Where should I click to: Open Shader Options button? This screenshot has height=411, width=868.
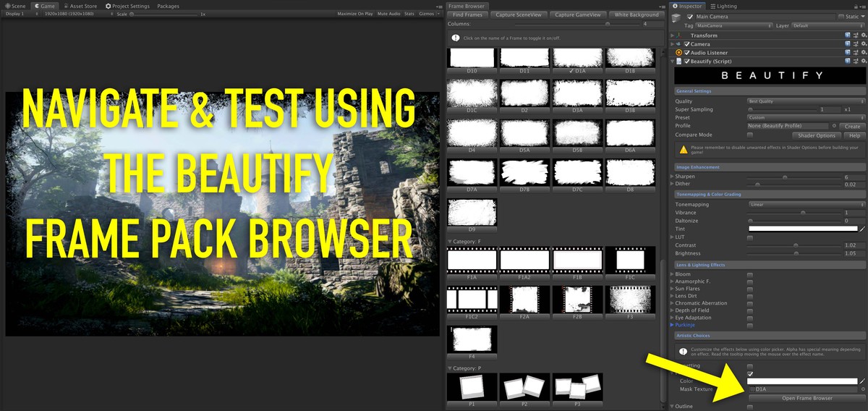click(x=816, y=135)
